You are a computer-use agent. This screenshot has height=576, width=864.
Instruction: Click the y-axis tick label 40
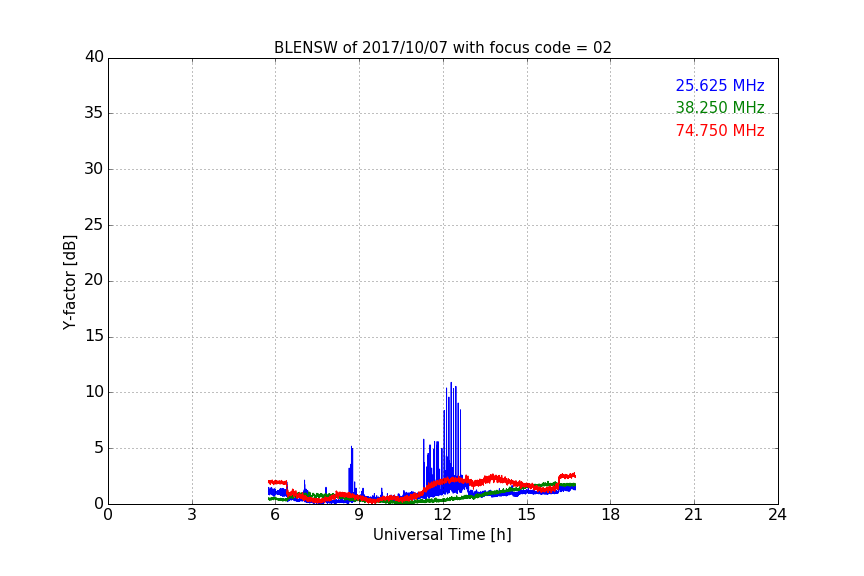(x=94, y=57)
